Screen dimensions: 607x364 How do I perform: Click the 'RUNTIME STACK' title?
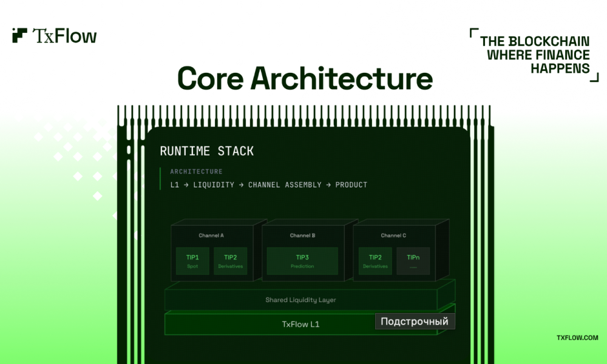pos(207,151)
